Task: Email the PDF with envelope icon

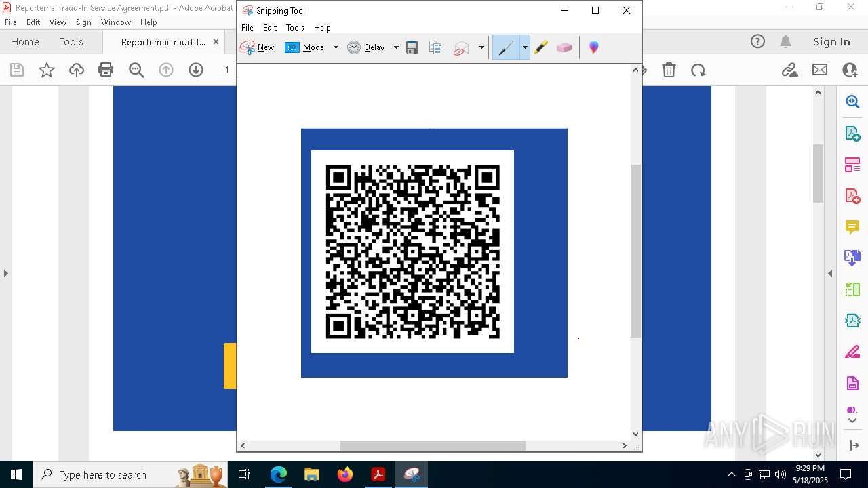Action: [820, 70]
